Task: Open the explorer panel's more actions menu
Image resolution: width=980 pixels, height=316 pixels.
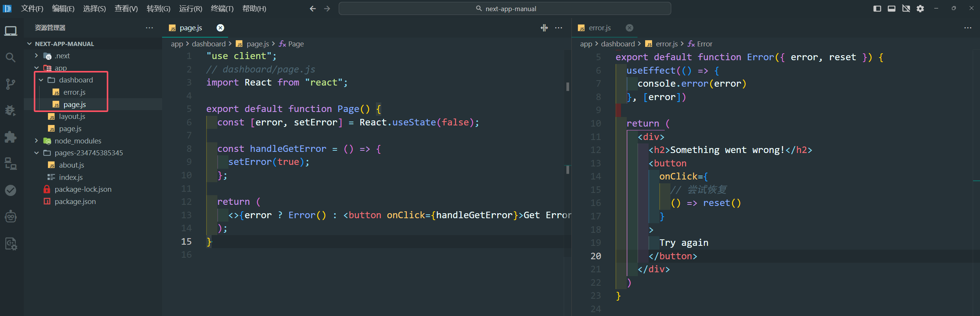Action: tap(149, 28)
